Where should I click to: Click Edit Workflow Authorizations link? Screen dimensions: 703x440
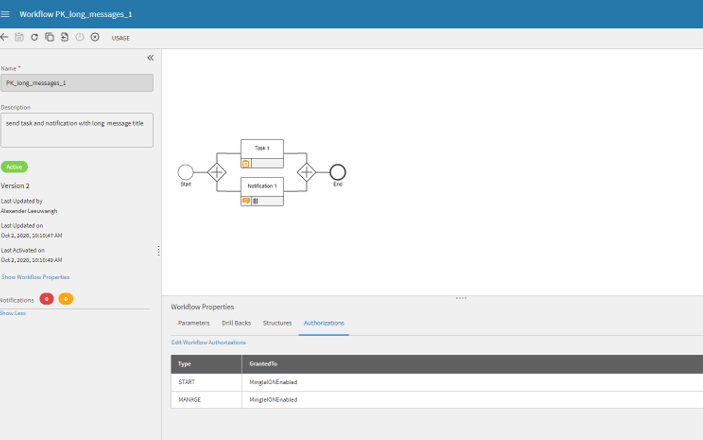[208, 343]
